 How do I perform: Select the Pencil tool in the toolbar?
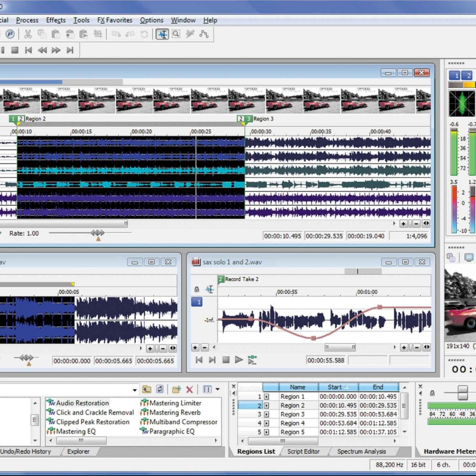pos(190,34)
